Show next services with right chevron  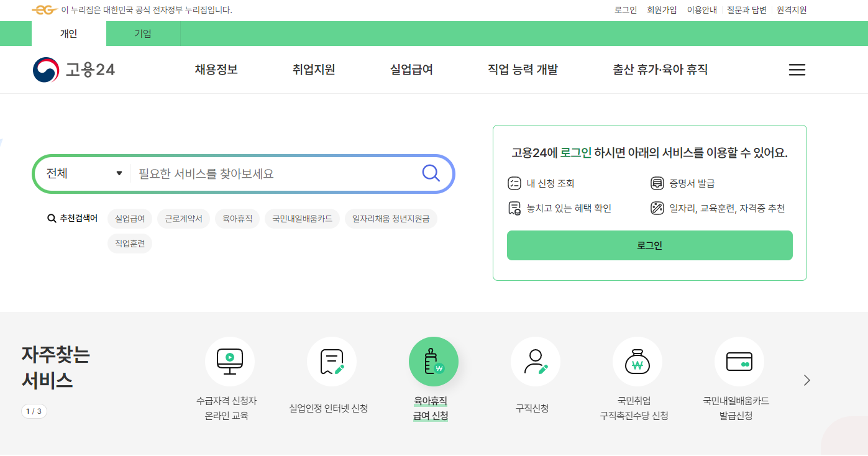point(806,380)
